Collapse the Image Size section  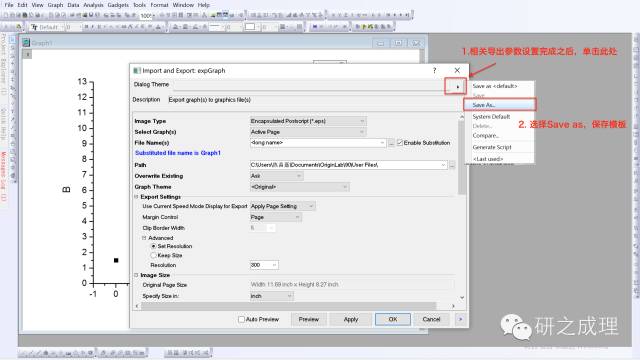click(x=136, y=275)
